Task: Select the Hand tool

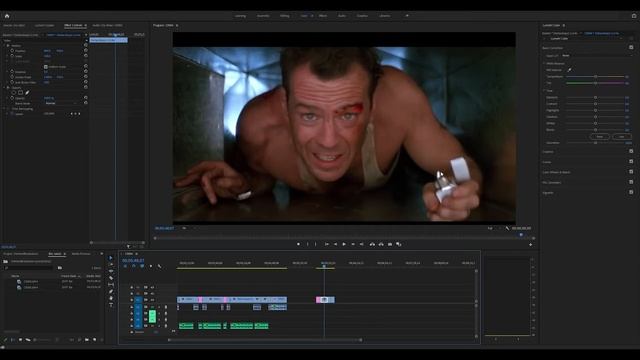Action: click(111, 298)
